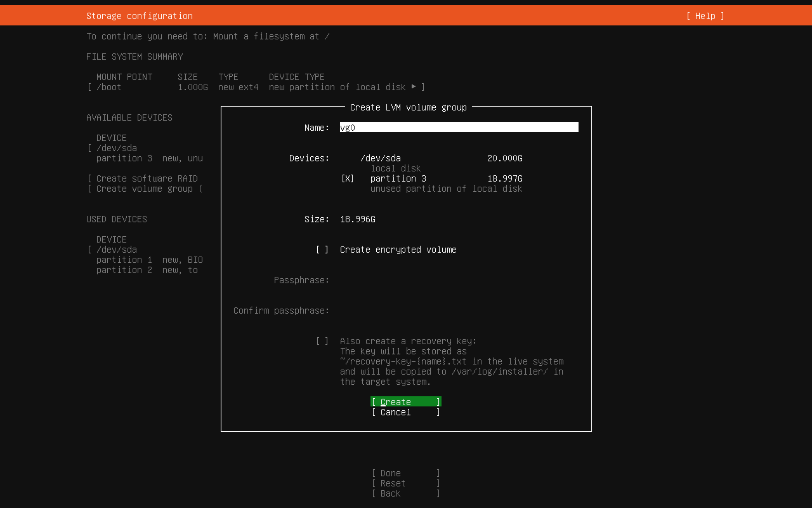Image resolution: width=812 pixels, height=508 pixels.
Task: Focus the volume group Name field
Action: [459, 128]
